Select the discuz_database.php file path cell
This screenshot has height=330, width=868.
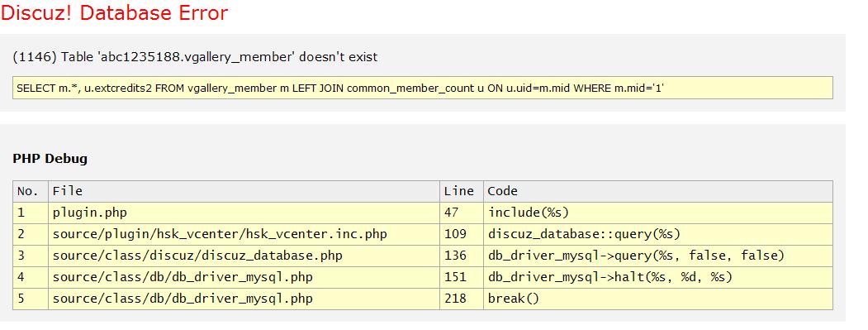click(244, 256)
